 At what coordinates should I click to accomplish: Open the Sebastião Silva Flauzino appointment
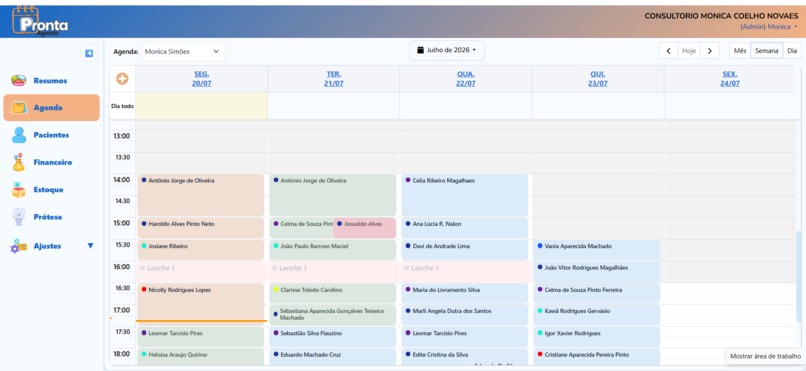coord(333,337)
